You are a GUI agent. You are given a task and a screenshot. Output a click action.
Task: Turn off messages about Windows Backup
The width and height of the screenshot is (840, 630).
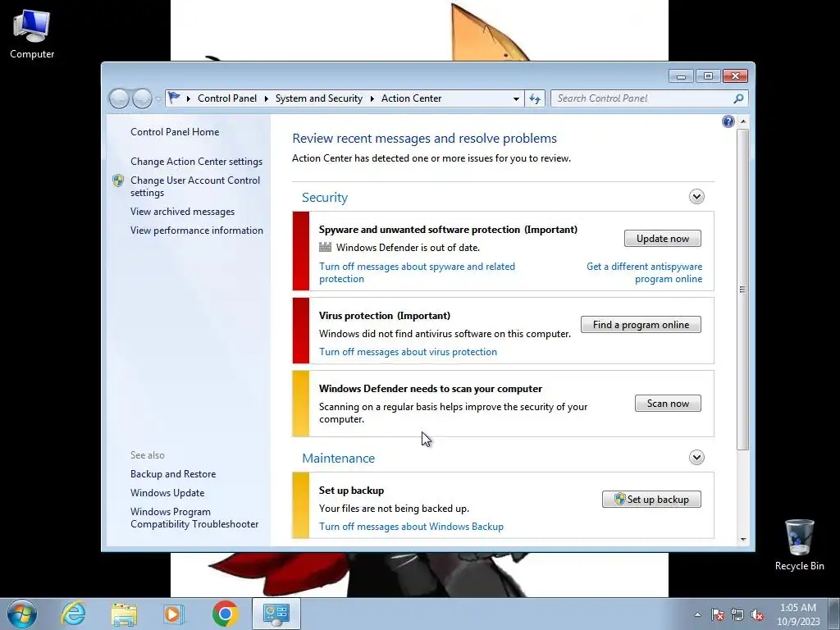(412, 527)
